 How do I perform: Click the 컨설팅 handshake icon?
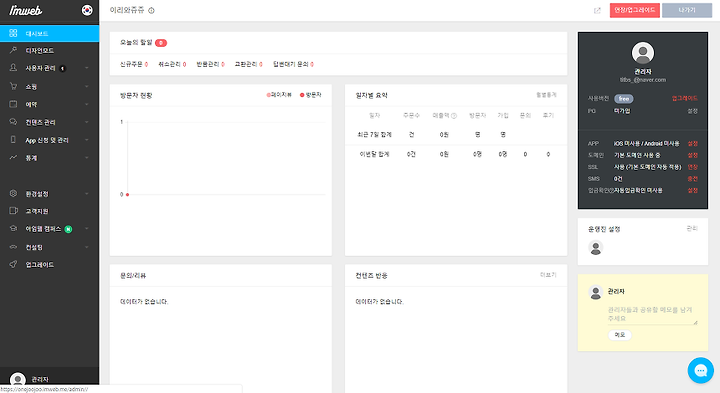(13, 247)
